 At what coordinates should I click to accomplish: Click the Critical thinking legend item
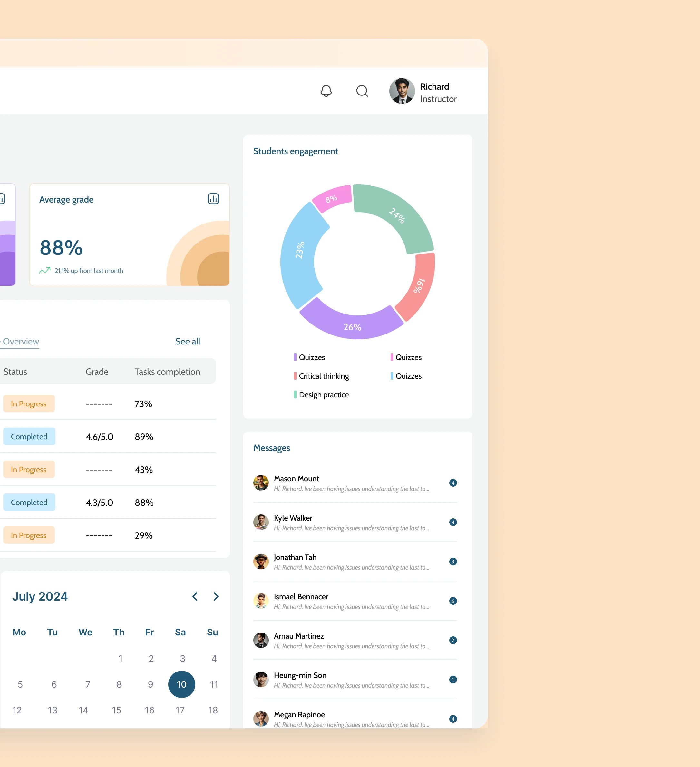323,376
